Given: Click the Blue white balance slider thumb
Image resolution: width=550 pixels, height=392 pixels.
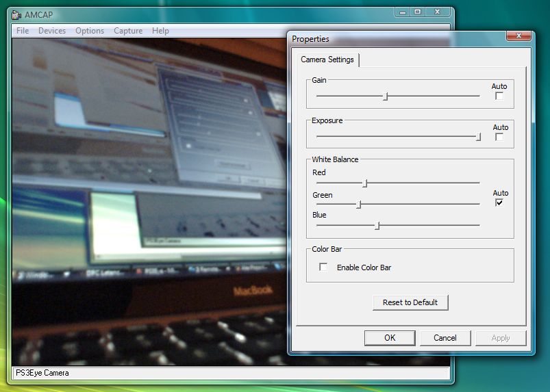Looking at the screenshot, I should tap(377, 225).
